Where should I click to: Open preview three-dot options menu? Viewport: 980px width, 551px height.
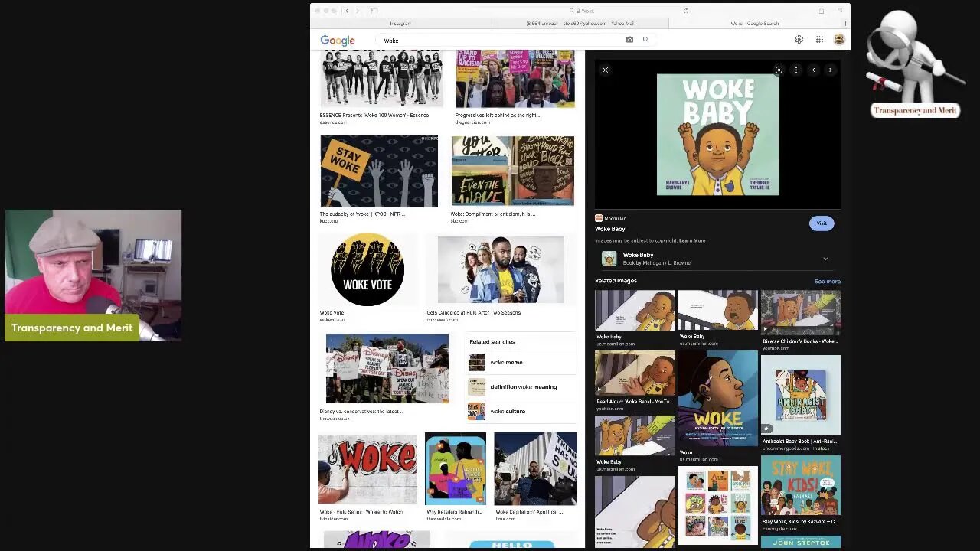tap(796, 70)
